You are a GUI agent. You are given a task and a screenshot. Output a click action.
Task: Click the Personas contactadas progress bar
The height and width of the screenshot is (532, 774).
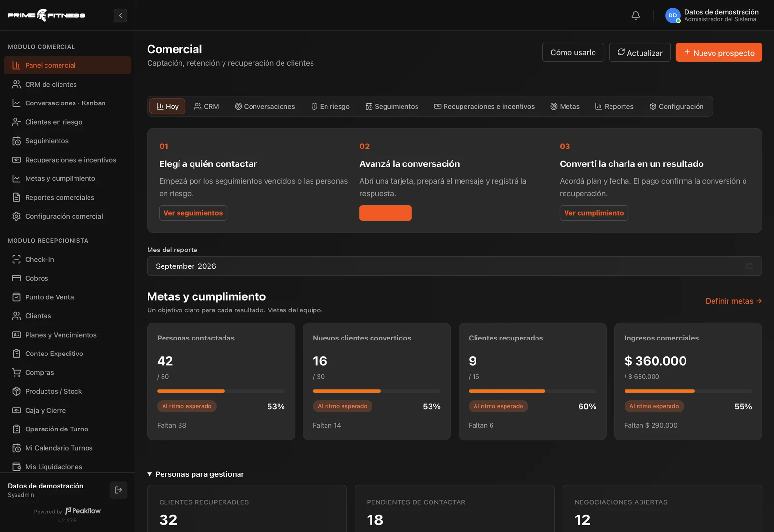[221, 391]
